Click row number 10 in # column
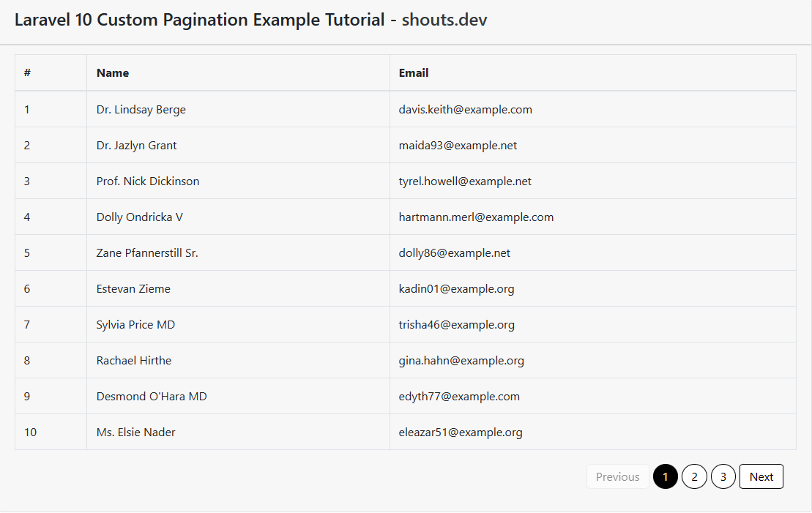 click(x=30, y=433)
